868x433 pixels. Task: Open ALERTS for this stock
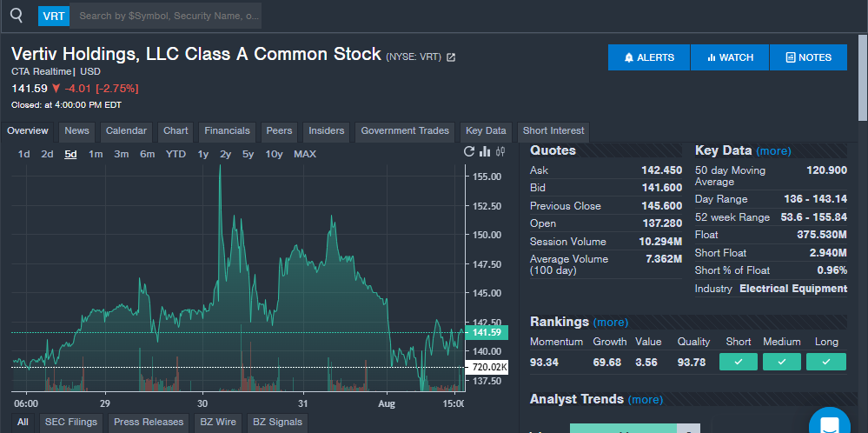[x=649, y=57]
